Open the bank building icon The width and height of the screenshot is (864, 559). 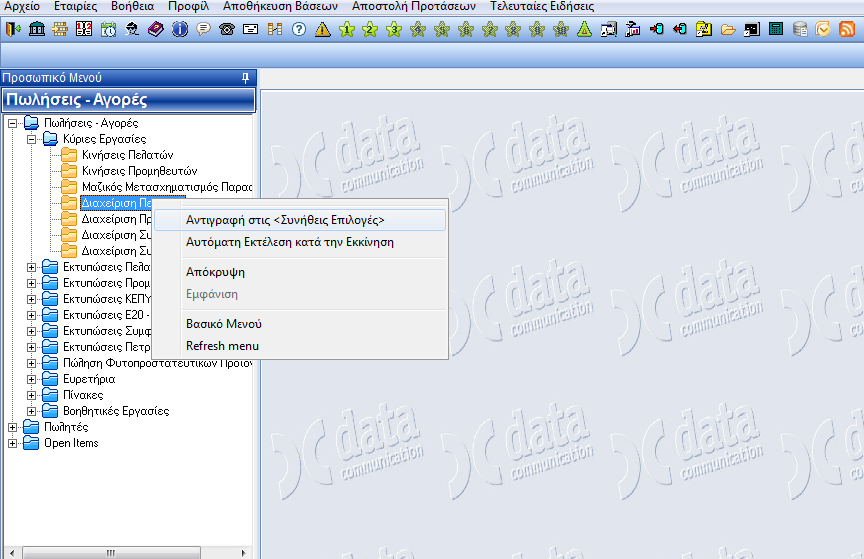click(x=37, y=29)
